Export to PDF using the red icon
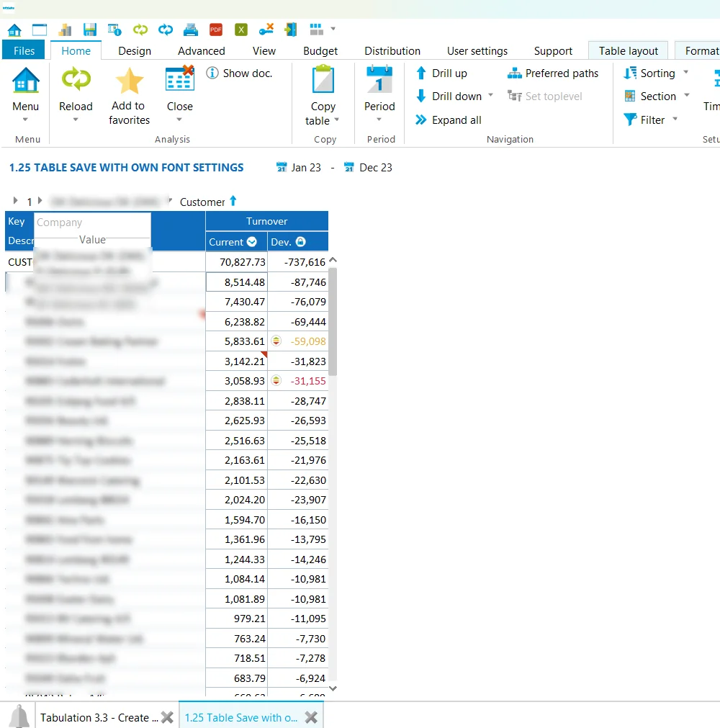This screenshot has height=728, width=720. pos(216,30)
